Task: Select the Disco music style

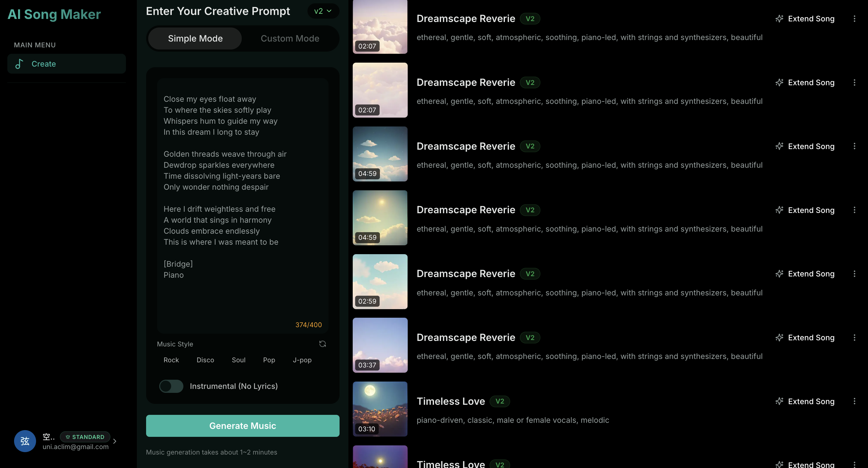Action: click(205, 360)
